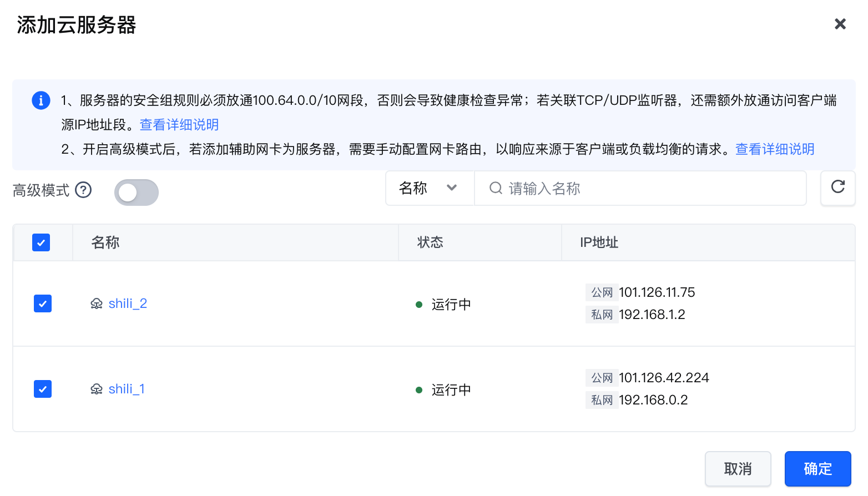Click the blue info icon in notice
The width and height of the screenshot is (868, 496).
[41, 100]
